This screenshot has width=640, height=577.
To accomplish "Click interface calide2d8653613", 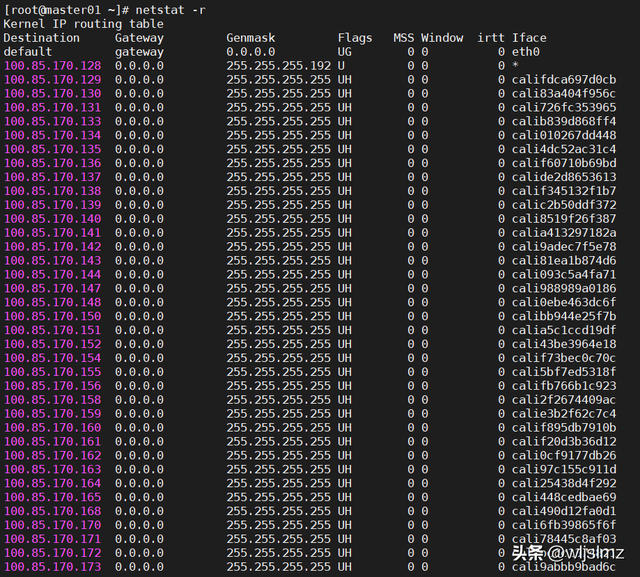I will pyautogui.click(x=564, y=177).
